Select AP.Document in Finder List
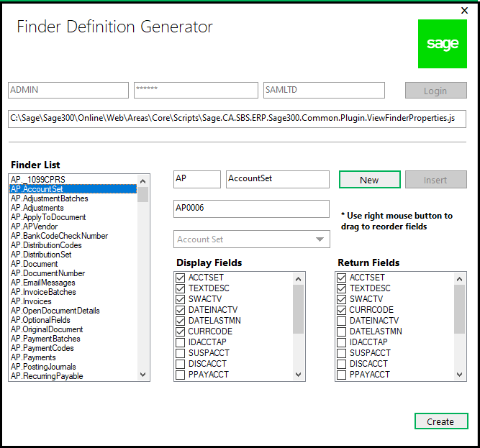Image resolution: width=480 pixels, height=448 pixels. [x=73, y=264]
